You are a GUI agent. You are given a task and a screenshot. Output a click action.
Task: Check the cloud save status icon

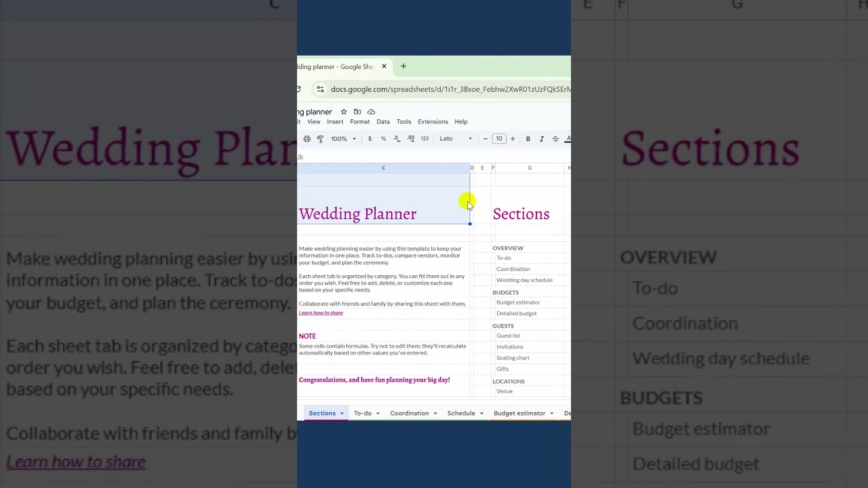[371, 112]
